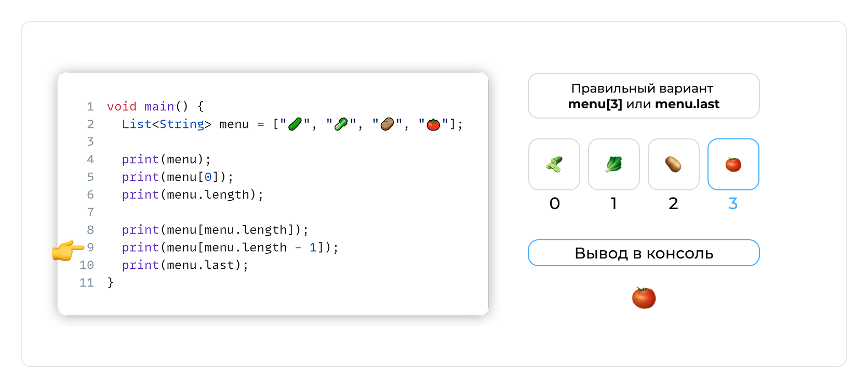Click the print(menu.length) code line
868x388 pixels.
192,195
